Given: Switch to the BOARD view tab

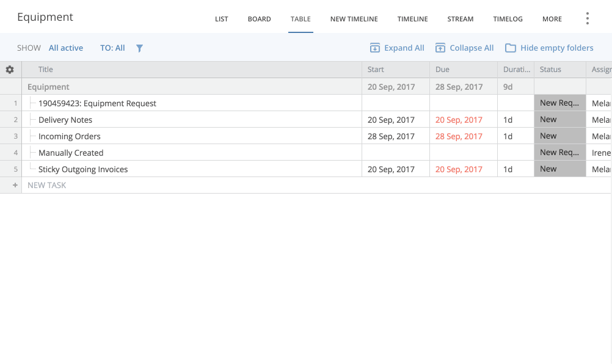Looking at the screenshot, I should (259, 19).
